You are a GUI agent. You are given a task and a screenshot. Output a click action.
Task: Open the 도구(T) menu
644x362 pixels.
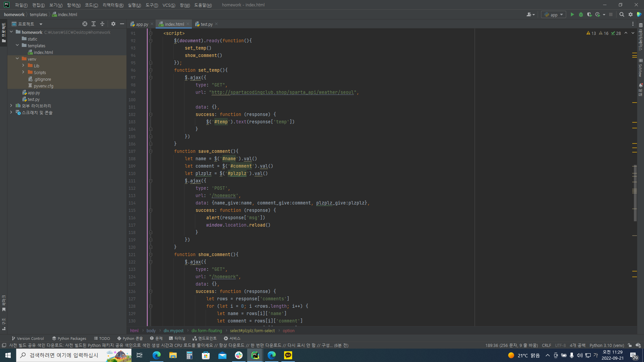(152, 5)
